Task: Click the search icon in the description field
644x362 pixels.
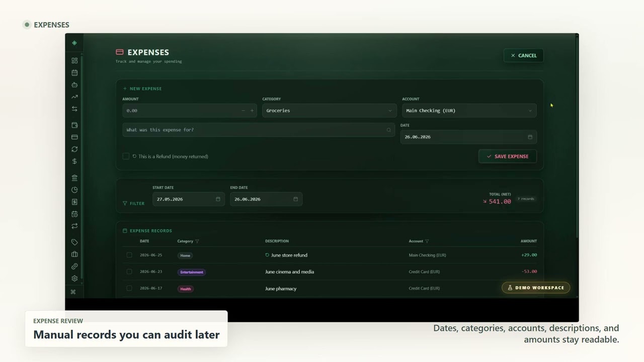Action: click(388, 130)
